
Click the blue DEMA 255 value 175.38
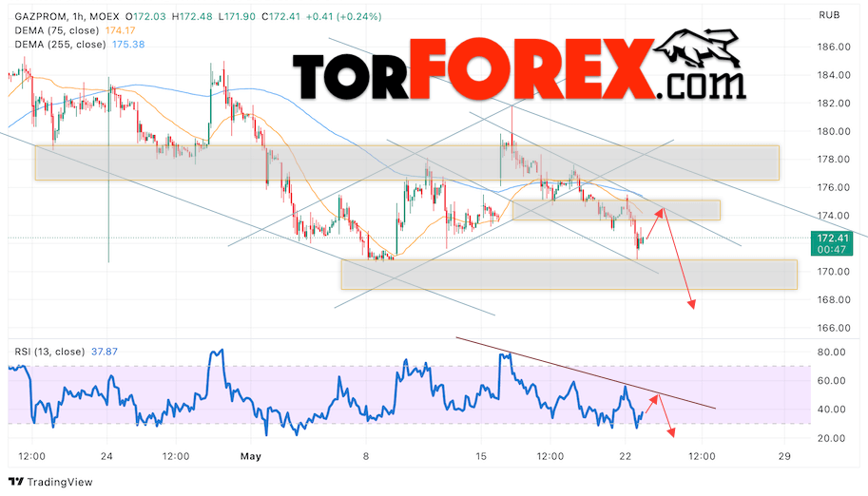tap(128, 45)
